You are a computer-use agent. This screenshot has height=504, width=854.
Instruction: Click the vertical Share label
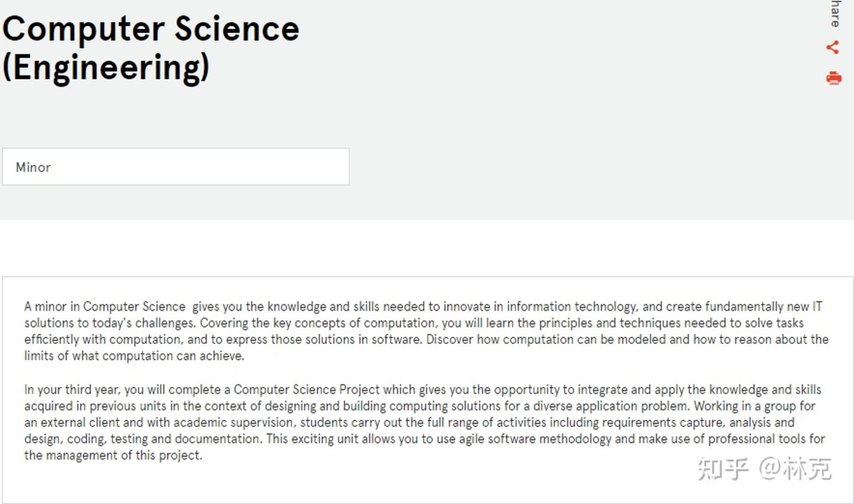click(836, 13)
